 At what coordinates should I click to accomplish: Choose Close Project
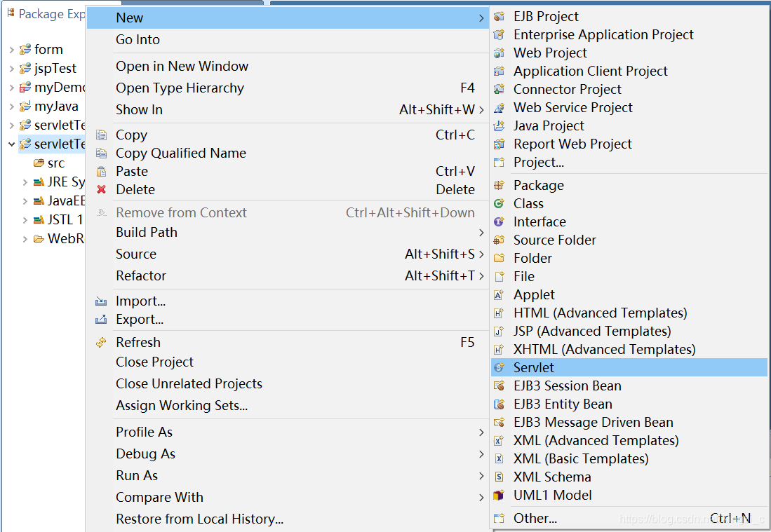288,362
